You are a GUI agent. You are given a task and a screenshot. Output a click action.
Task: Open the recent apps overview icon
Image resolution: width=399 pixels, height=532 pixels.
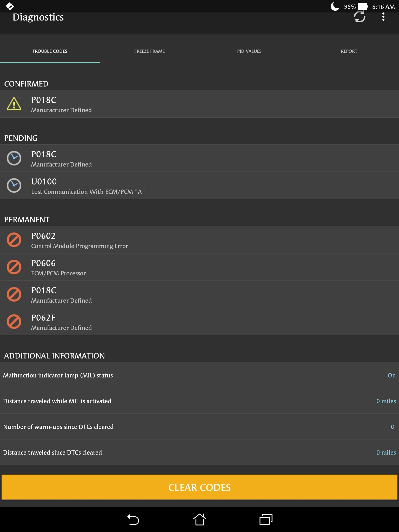coord(266,520)
